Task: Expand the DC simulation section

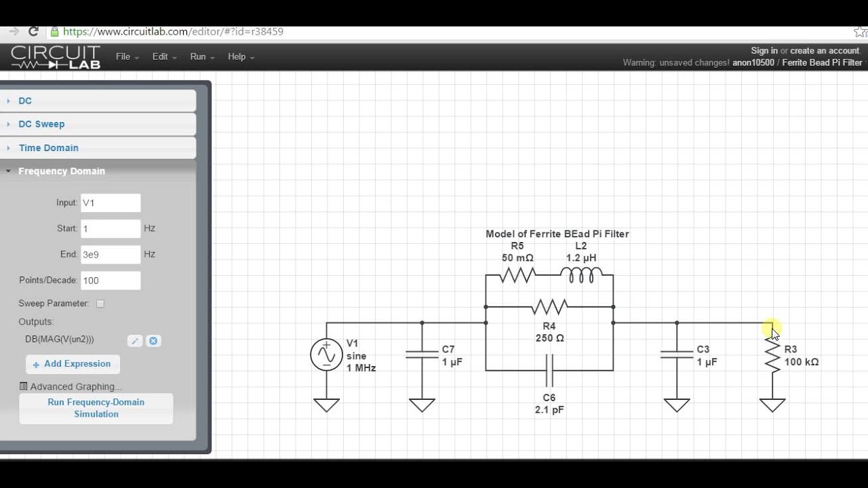Action: (98, 101)
